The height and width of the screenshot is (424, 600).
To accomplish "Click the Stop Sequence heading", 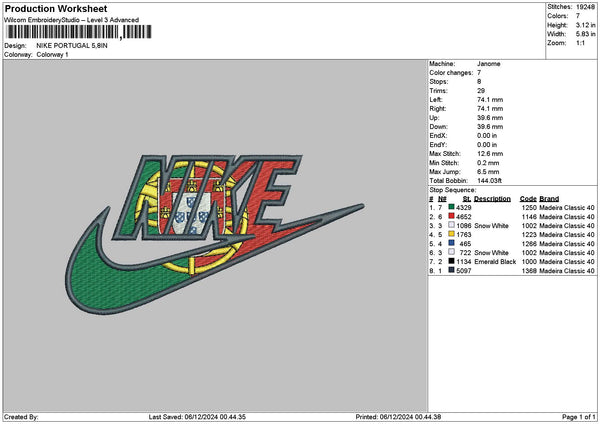I will point(453,190).
